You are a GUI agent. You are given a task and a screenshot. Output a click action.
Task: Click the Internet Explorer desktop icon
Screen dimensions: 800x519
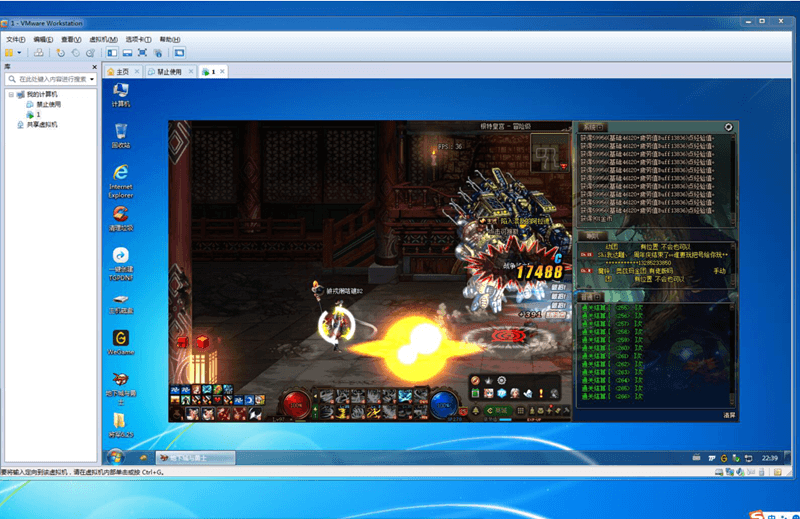[121, 181]
